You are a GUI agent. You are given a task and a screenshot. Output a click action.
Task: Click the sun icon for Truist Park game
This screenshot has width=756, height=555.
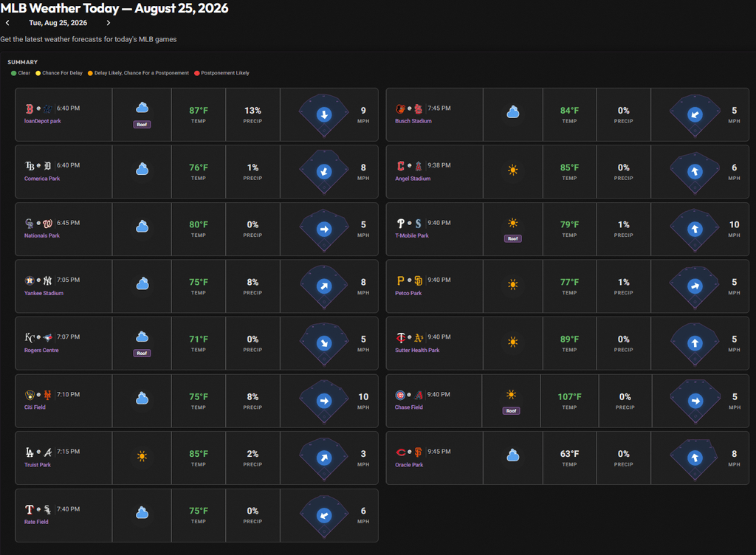point(142,456)
